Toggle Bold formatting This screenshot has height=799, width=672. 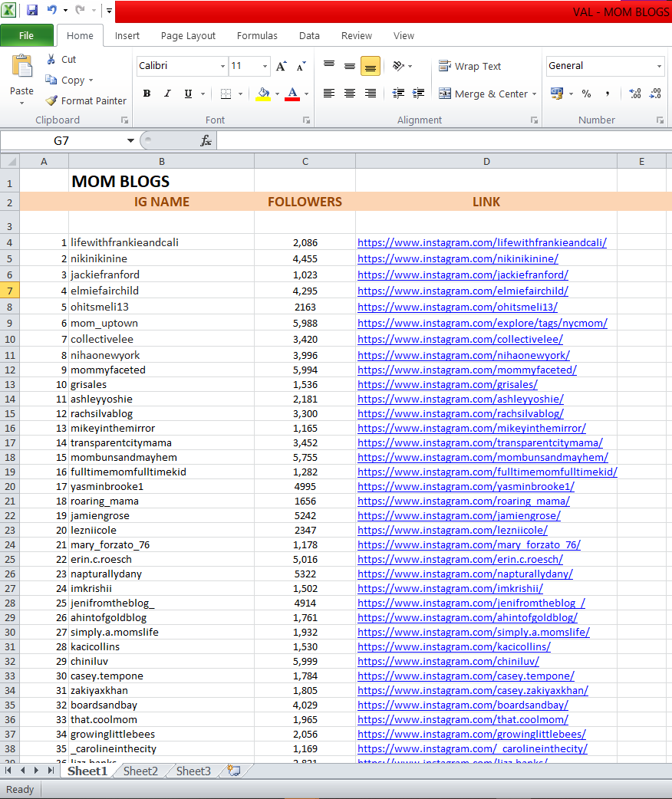[x=147, y=94]
